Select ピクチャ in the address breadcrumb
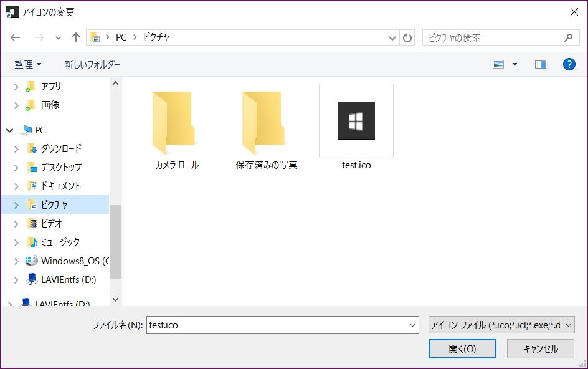Image resolution: width=588 pixels, height=369 pixels. [156, 37]
